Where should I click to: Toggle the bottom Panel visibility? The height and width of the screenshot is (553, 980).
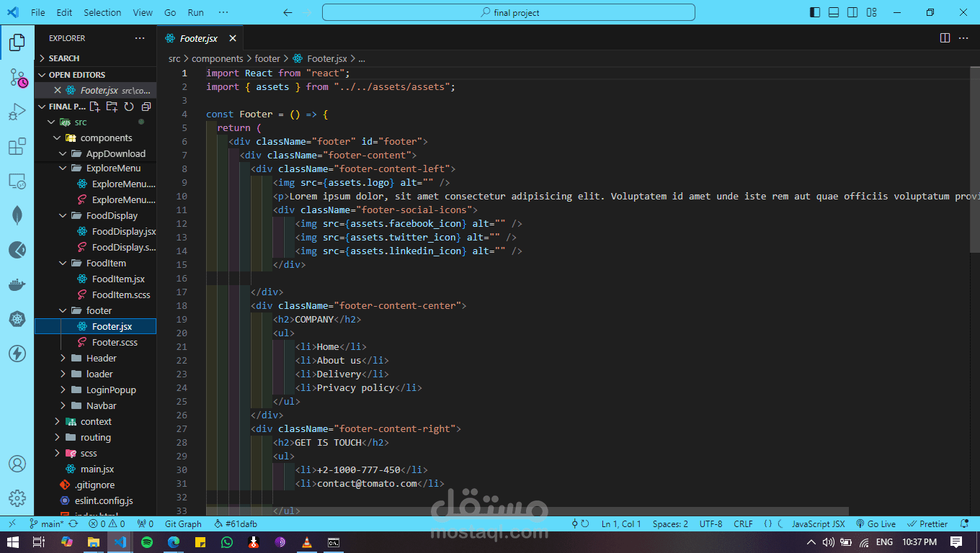point(834,12)
